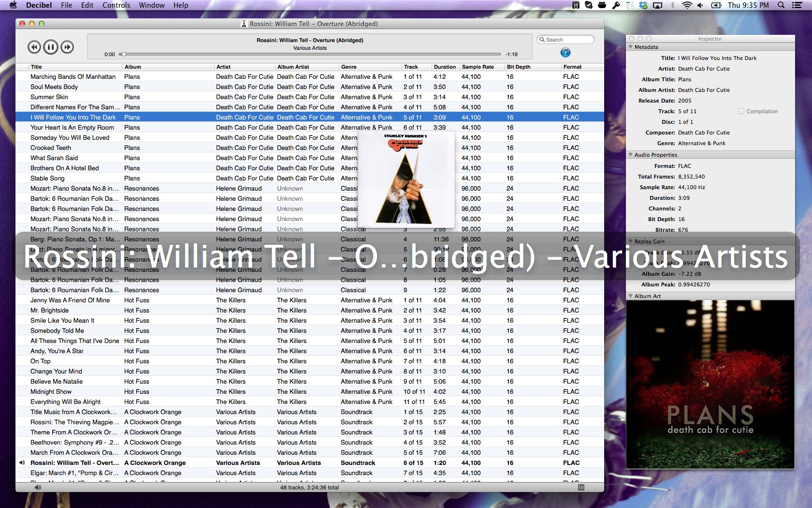Open the Decibel menu
This screenshot has width=812, height=508.
click(39, 5)
